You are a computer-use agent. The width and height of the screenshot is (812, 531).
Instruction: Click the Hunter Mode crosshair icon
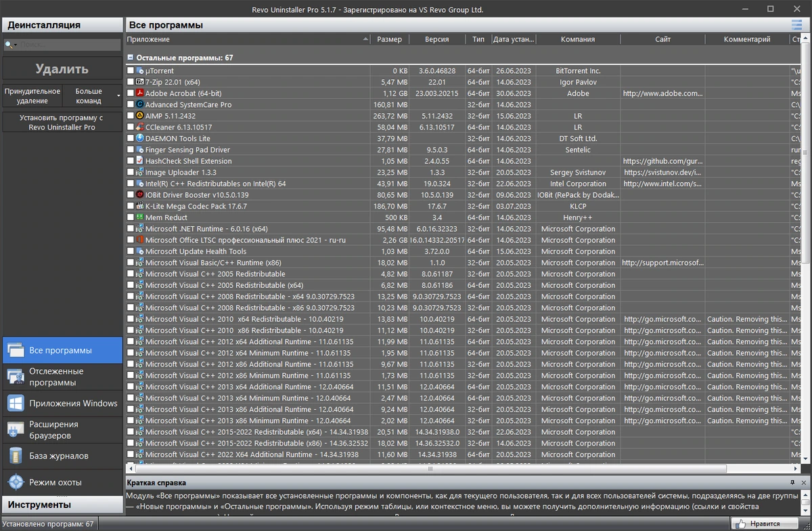tap(16, 482)
